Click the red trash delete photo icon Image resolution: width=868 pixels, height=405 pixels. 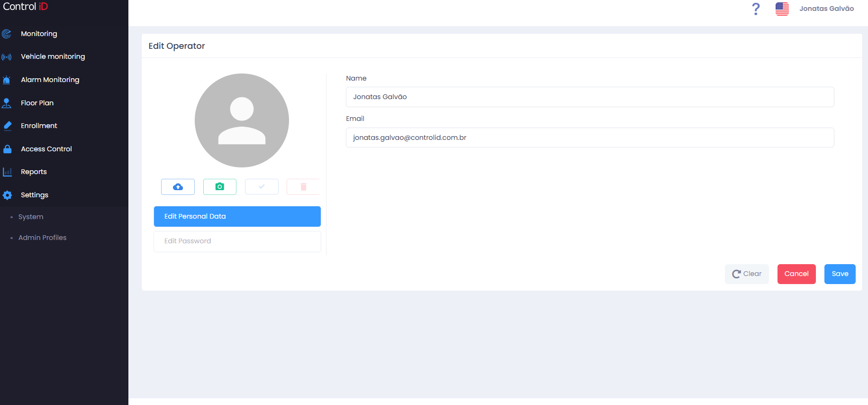click(x=303, y=187)
